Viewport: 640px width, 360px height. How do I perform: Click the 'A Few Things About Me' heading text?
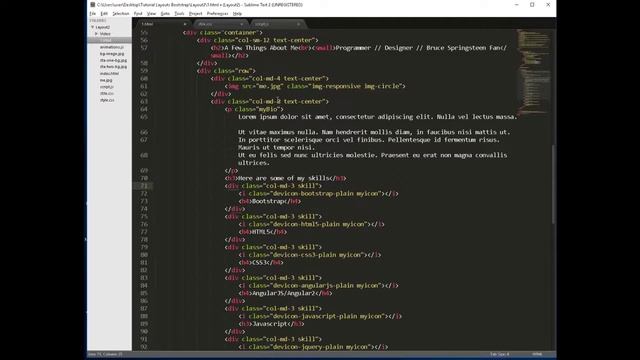pos(262,48)
